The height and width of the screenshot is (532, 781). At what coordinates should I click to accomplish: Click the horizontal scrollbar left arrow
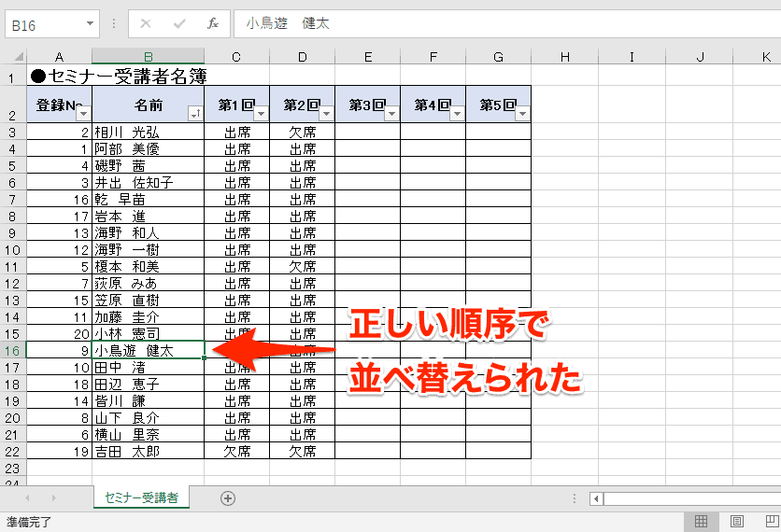(x=595, y=498)
